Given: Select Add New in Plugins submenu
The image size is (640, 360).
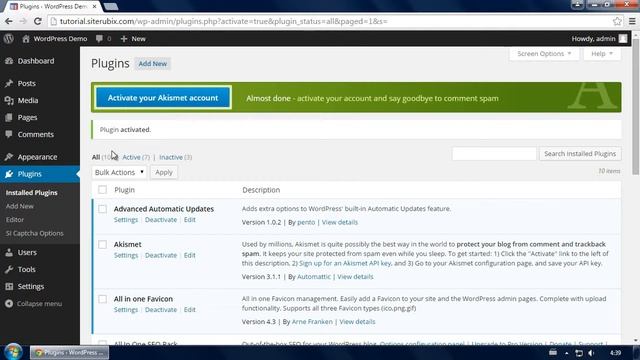Looking at the screenshot, I should (20, 206).
